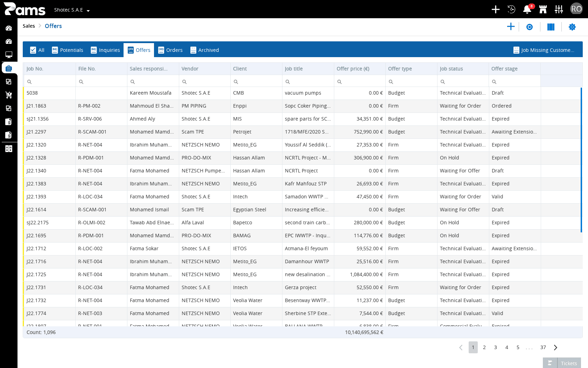Open the Shotec S.A.E company dropdown
Screen dimensions: 588x368
click(72, 10)
